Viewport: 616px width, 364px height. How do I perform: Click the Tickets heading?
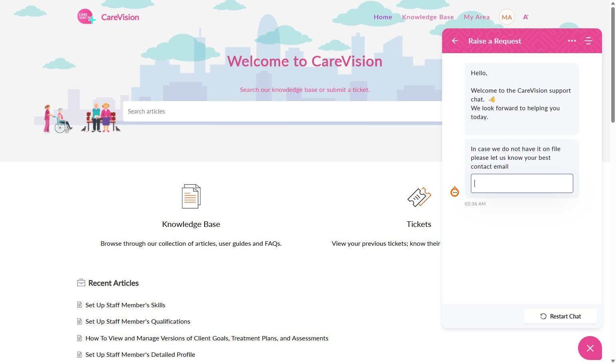[419, 224]
